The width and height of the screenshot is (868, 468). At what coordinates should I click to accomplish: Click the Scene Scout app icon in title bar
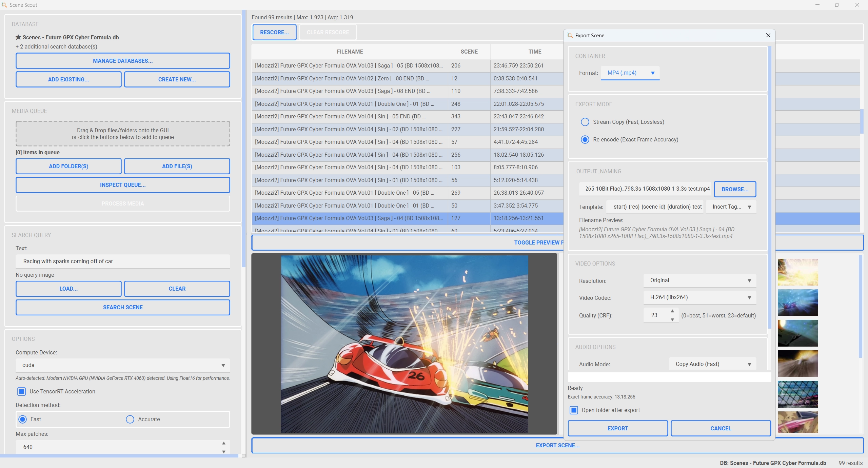[4, 5]
